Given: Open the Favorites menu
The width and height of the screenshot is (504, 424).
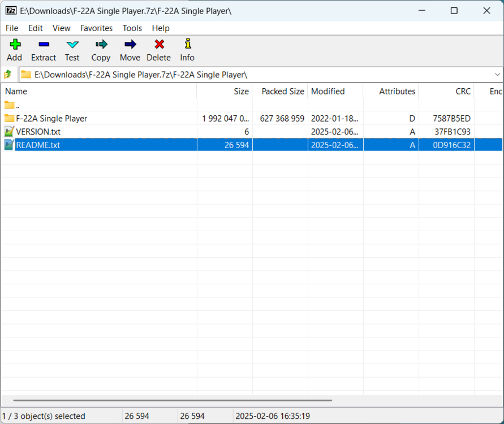Looking at the screenshot, I should (96, 28).
